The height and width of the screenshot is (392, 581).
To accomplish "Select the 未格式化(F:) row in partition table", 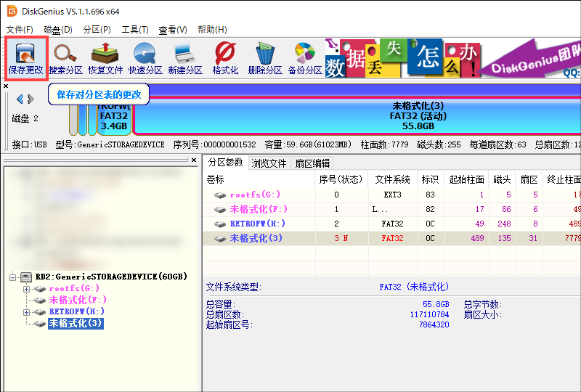I will [391, 209].
